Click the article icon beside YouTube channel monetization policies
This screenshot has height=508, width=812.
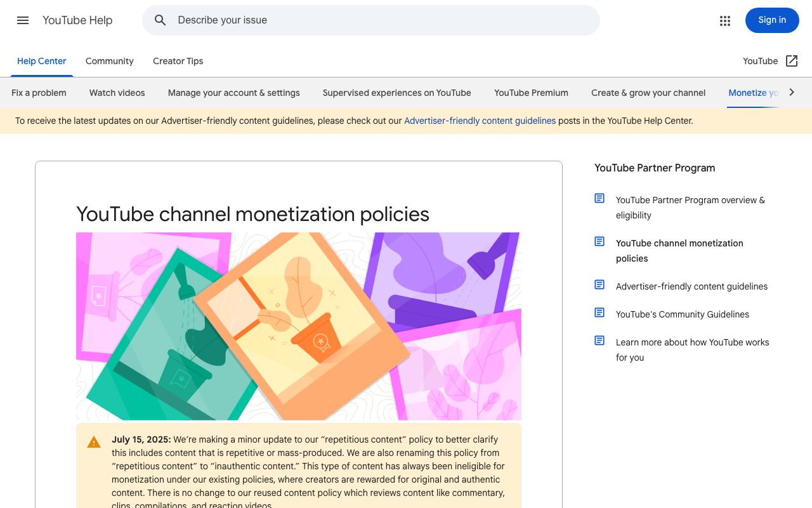[x=599, y=241]
